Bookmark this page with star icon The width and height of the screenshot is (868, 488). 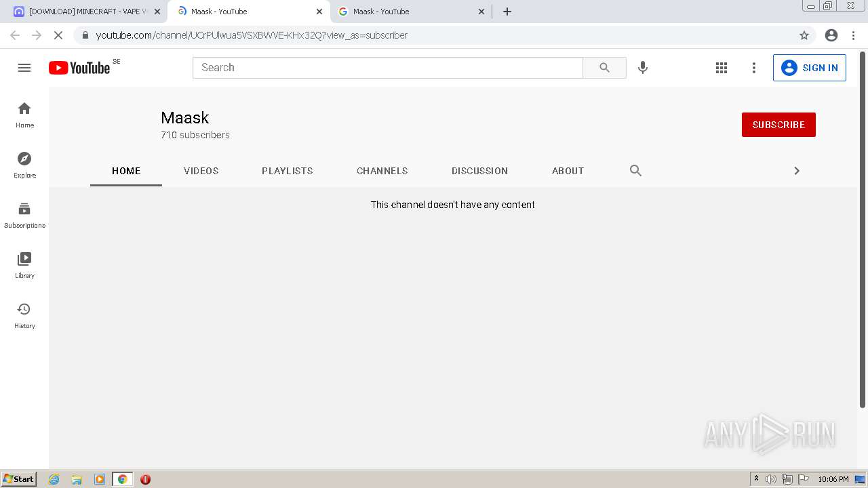804,35
